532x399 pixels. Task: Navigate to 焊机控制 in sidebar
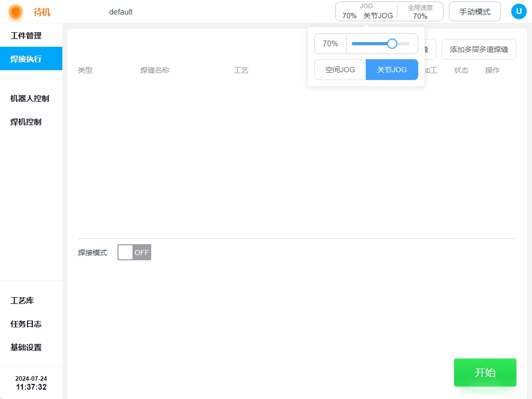click(x=26, y=122)
